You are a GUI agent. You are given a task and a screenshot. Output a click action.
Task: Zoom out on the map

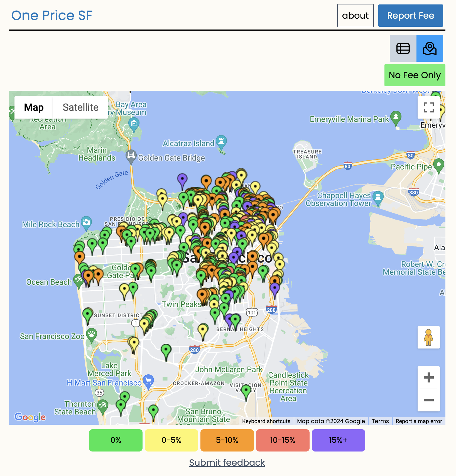(429, 400)
